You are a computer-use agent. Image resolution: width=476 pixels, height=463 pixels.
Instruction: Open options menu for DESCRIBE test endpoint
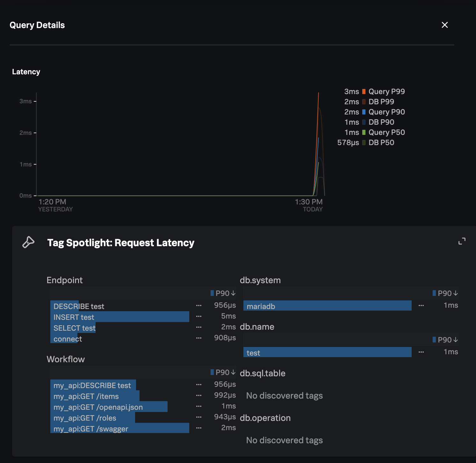click(199, 305)
